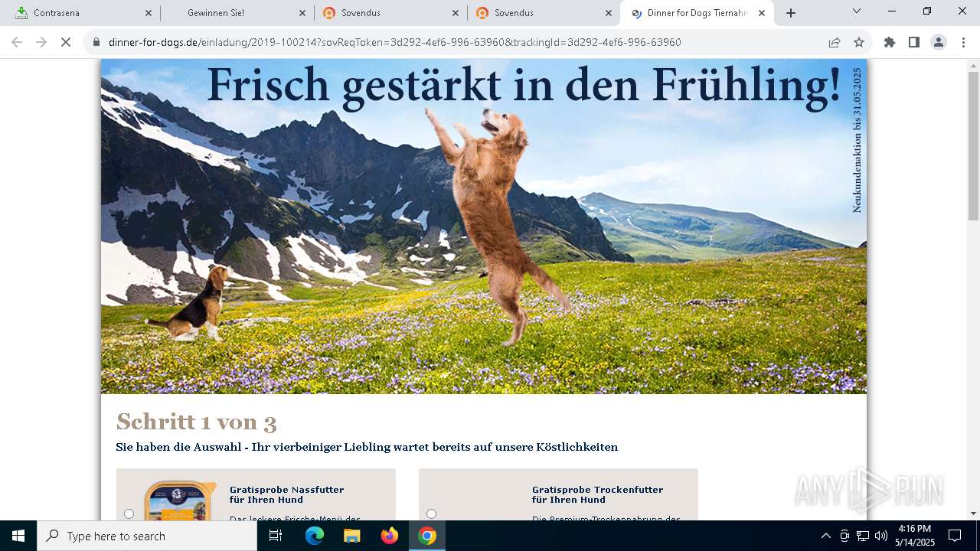Open the volume tray icon
980x551 pixels.
point(881,536)
